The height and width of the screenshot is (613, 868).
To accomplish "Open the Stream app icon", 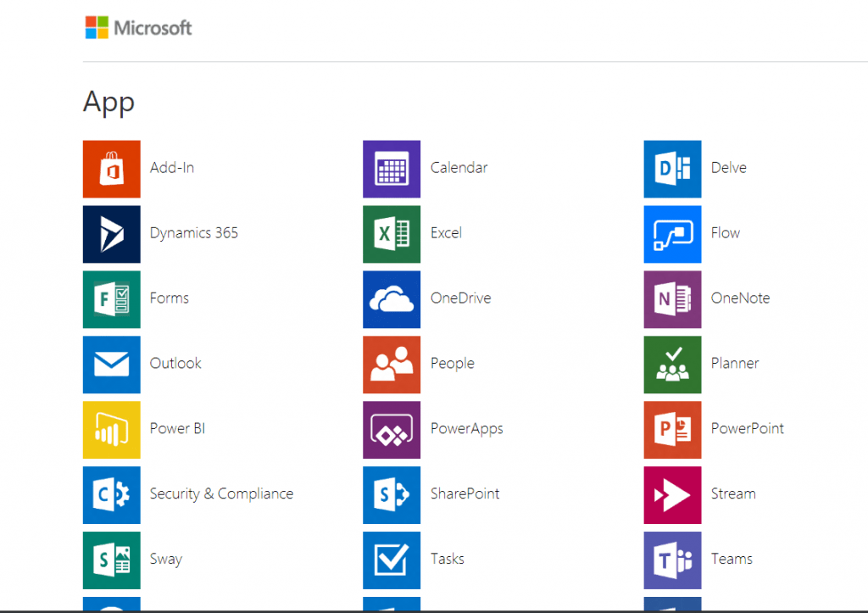I will coord(671,495).
